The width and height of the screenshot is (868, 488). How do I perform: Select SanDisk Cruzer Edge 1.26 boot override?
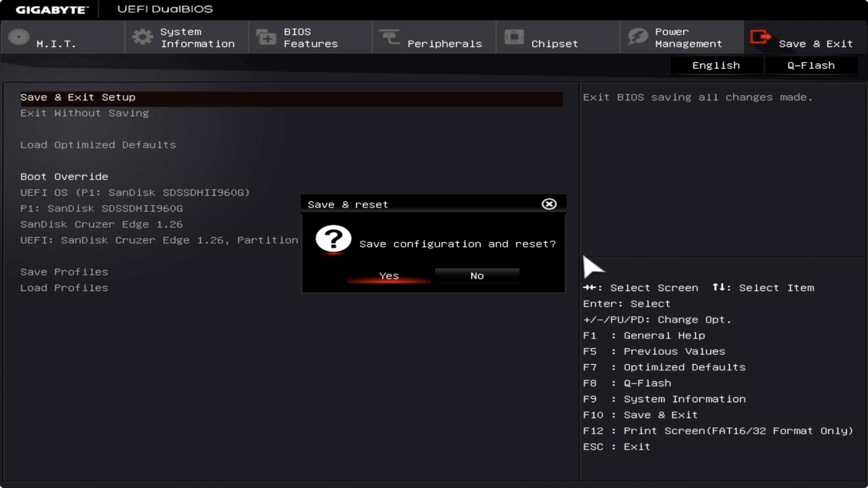[101, 225]
